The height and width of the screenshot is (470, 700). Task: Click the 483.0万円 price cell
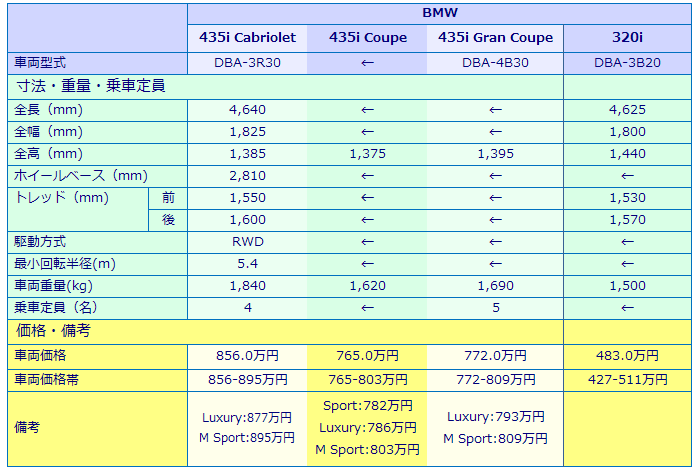pos(627,356)
